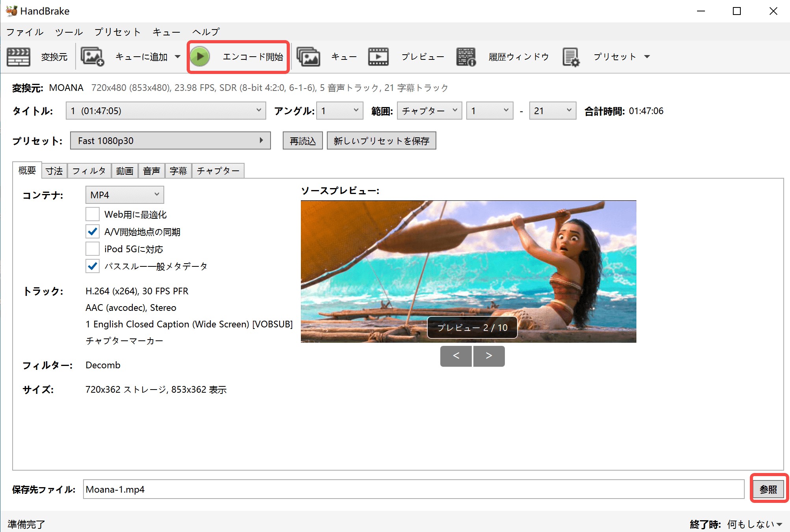Click the チャプターマーカー text

124,340
